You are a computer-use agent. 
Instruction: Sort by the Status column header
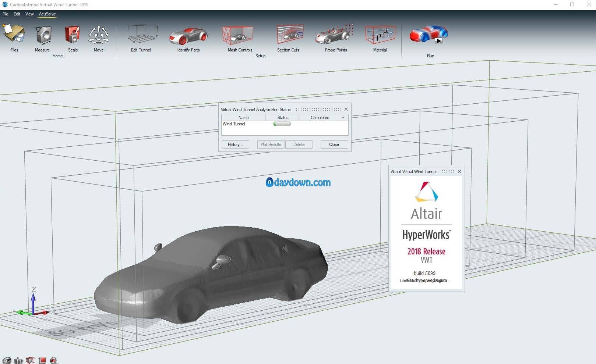tap(283, 118)
